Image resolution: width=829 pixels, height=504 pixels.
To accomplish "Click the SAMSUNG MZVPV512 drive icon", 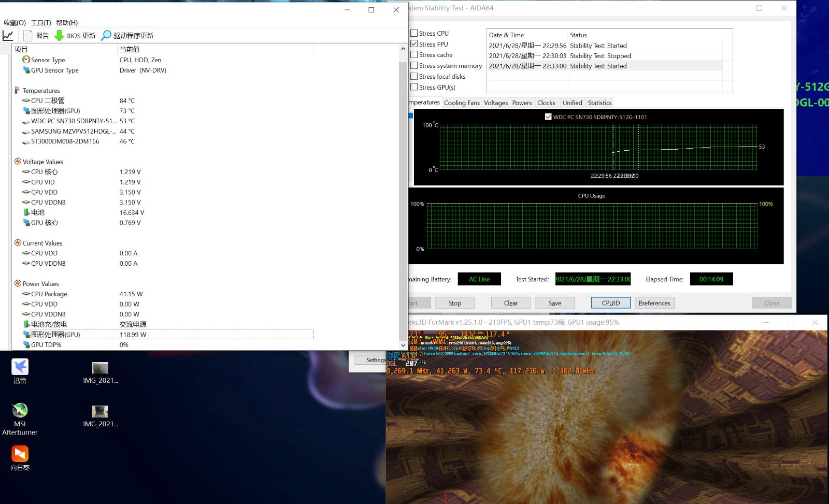I will point(26,132).
